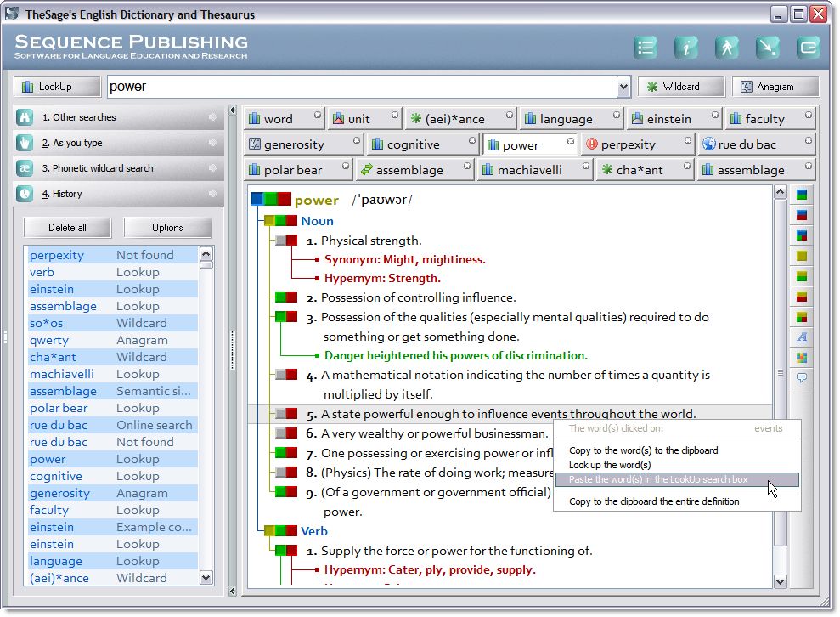
Task: Click the exit icon at top right
Action: pos(809,48)
